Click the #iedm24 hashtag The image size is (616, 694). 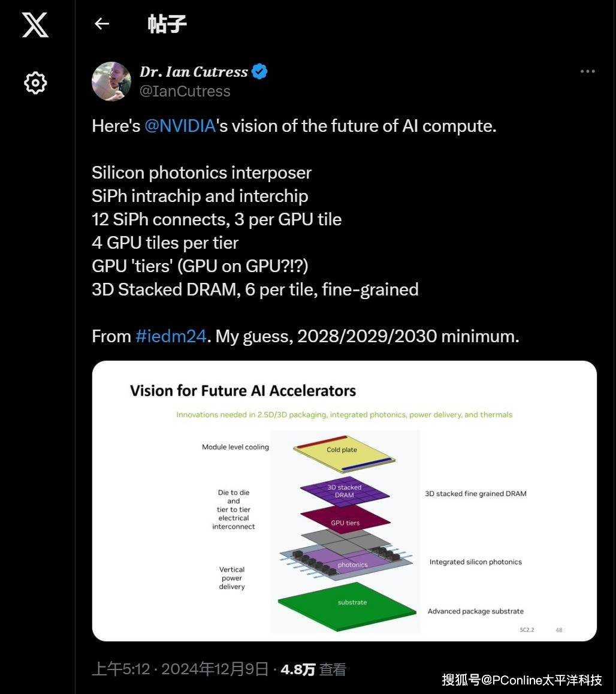click(171, 336)
